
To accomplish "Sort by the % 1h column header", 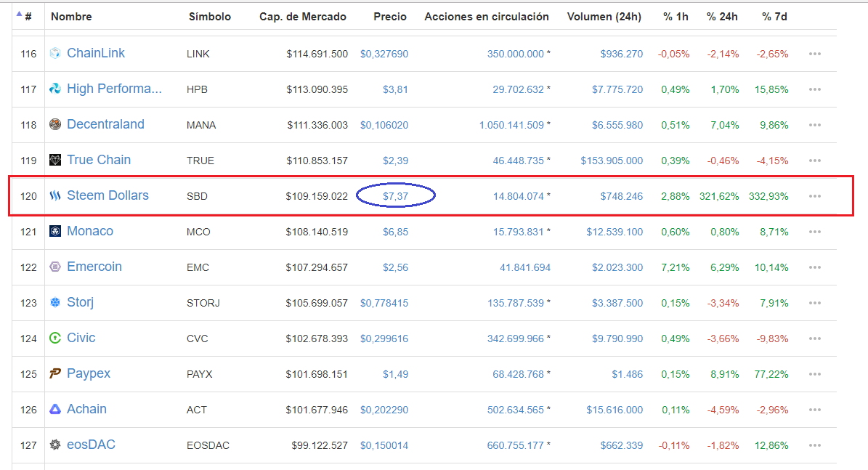I will pos(676,17).
